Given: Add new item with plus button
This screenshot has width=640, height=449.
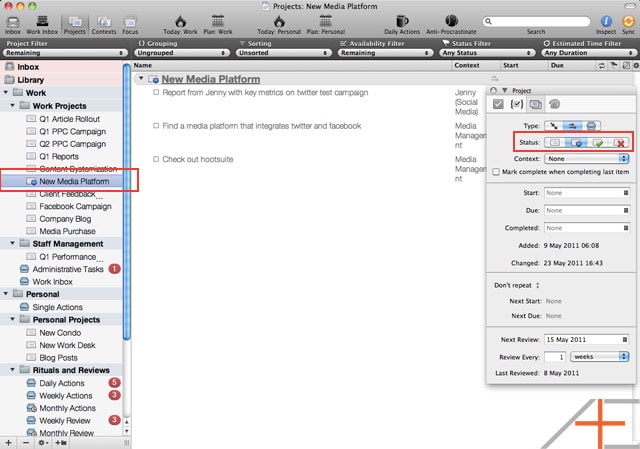Looking at the screenshot, I should (x=9, y=442).
